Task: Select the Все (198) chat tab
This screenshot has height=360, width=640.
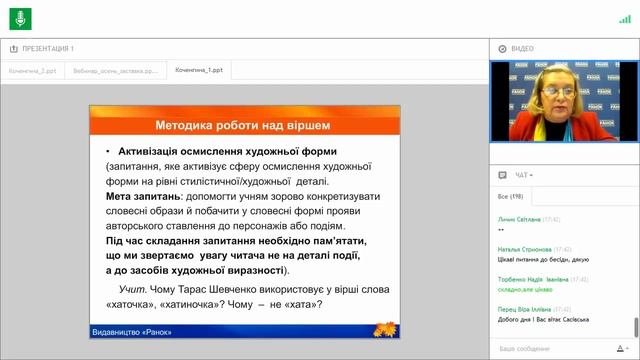Action: point(510,196)
